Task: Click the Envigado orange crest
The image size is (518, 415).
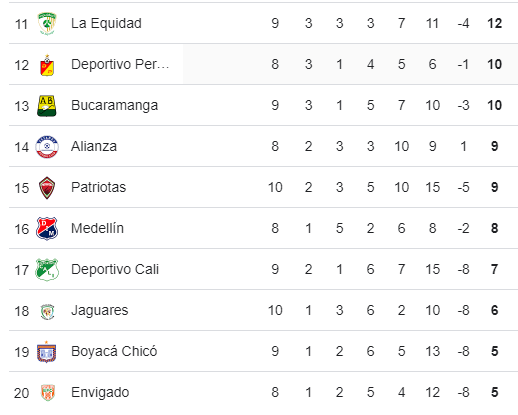Action: coord(47,393)
